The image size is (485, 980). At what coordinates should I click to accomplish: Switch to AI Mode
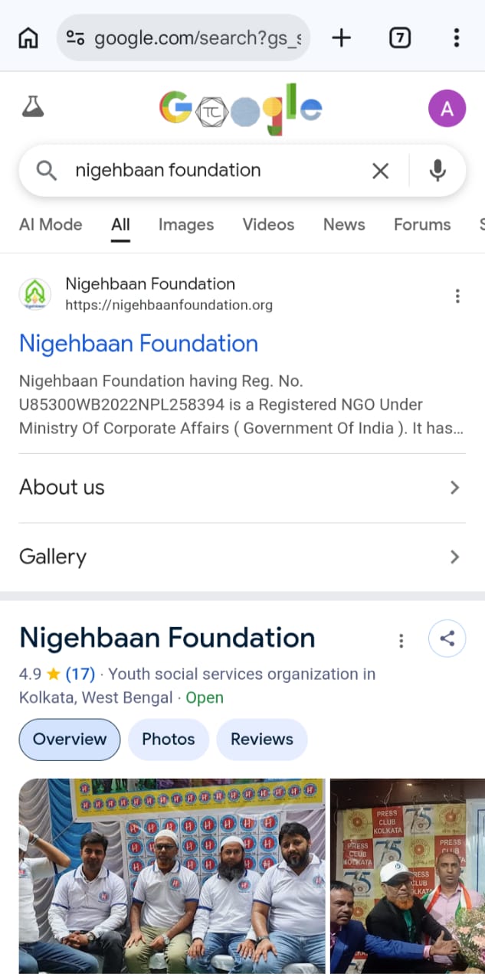50,224
